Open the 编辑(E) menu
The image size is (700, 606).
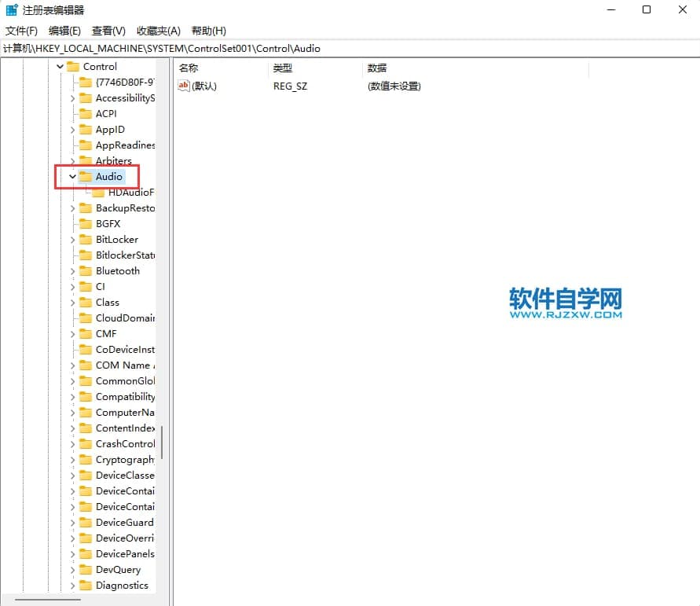coord(64,31)
